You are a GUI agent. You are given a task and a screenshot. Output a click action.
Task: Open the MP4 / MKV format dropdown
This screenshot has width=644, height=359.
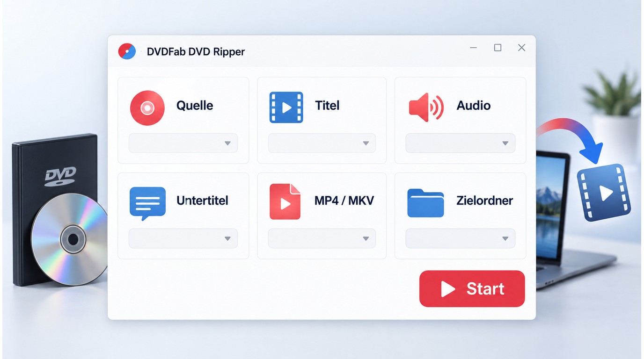[322, 238]
